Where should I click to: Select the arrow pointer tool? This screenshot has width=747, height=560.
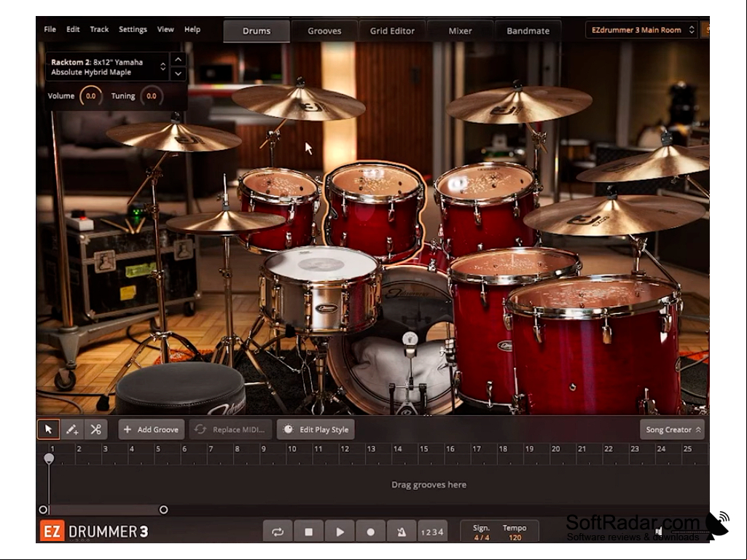click(x=49, y=430)
